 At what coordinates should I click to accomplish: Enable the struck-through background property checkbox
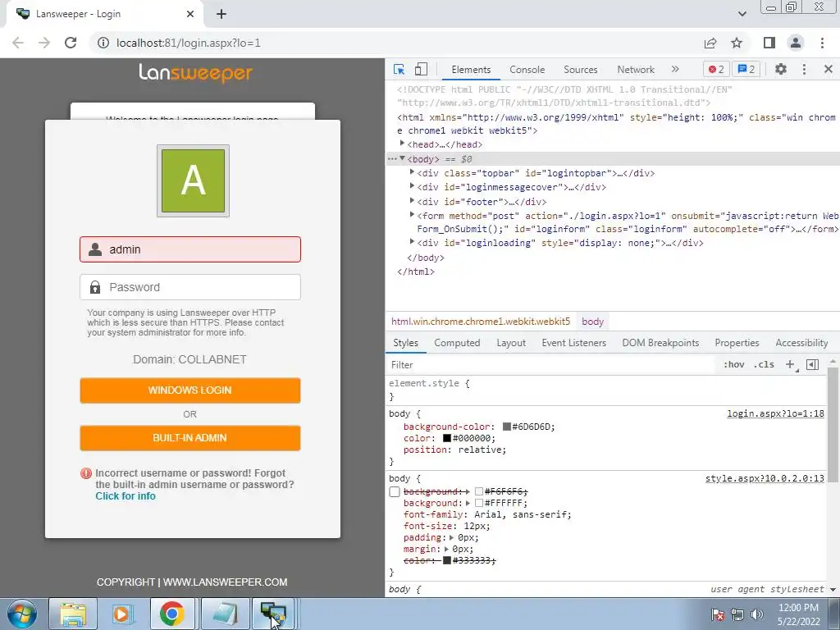[395, 492]
